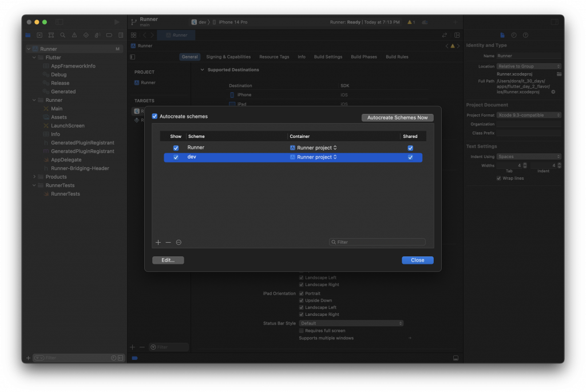Toggle iPad Upside Down orientation checkbox
Screen dimensions: 586x392
click(301, 300)
